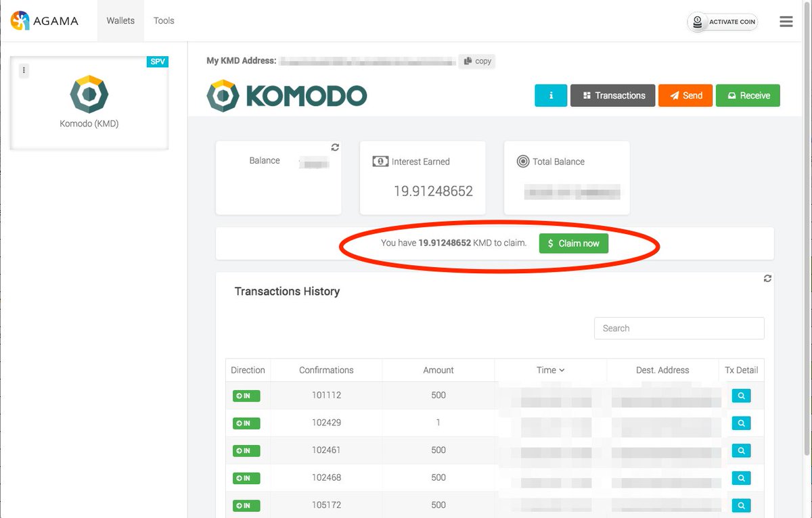Refresh the transactions history
The width and height of the screenshot is (812, 518).
[x=767, y=278]
